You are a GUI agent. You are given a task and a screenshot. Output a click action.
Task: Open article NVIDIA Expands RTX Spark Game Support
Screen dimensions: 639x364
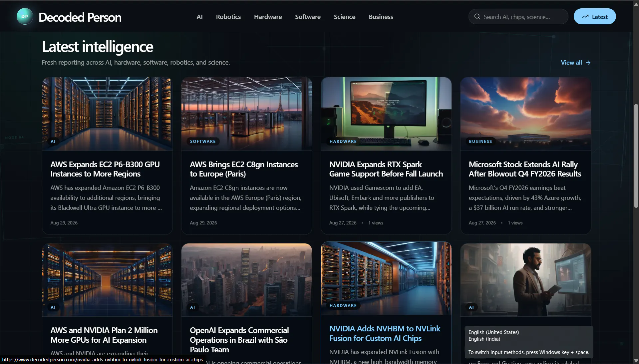(386, 169)
